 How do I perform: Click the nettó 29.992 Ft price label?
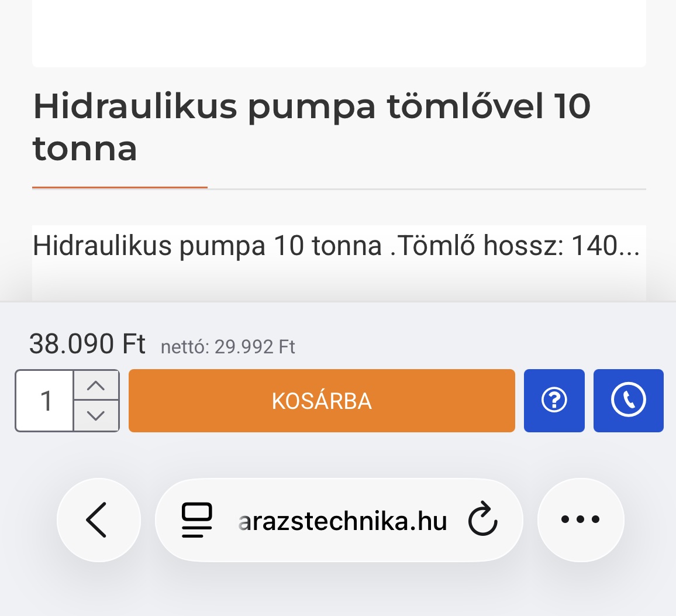coord(227,347)
